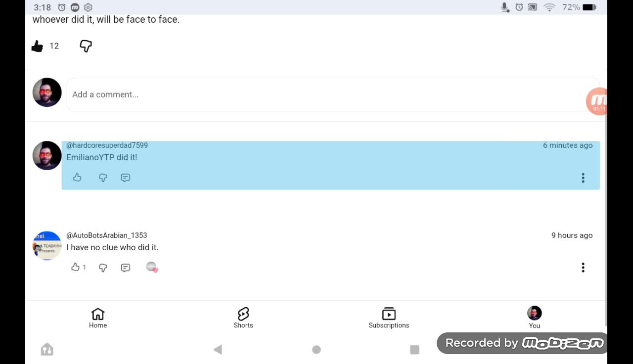
Task: Tap the creator heart reaction on AutoBotsArabian's comment
Action: click(151, 267)
